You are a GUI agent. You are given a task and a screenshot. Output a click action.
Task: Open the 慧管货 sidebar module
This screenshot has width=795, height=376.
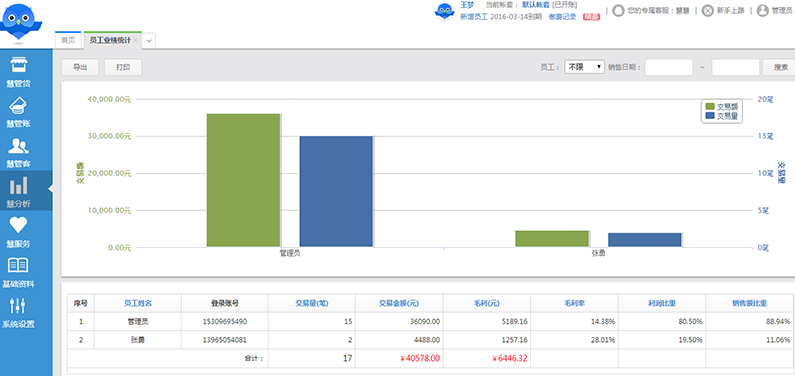(x=19, y=71)
